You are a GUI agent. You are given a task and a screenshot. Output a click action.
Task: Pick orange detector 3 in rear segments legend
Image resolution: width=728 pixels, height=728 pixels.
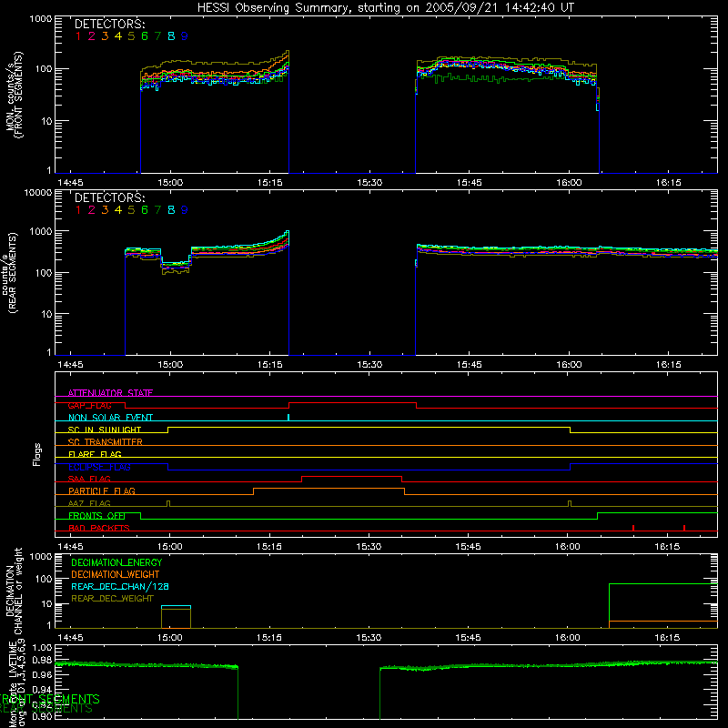coord(105,210)
